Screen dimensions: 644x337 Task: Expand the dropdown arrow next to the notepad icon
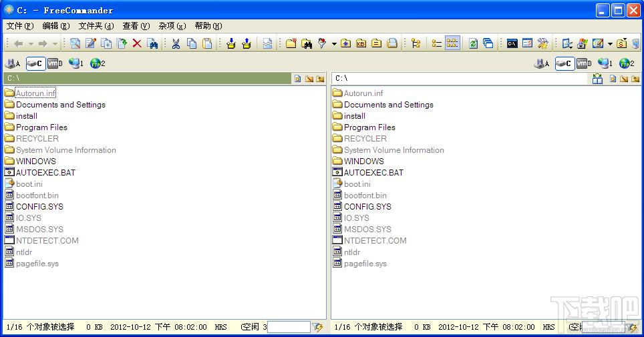coord(610,43)
